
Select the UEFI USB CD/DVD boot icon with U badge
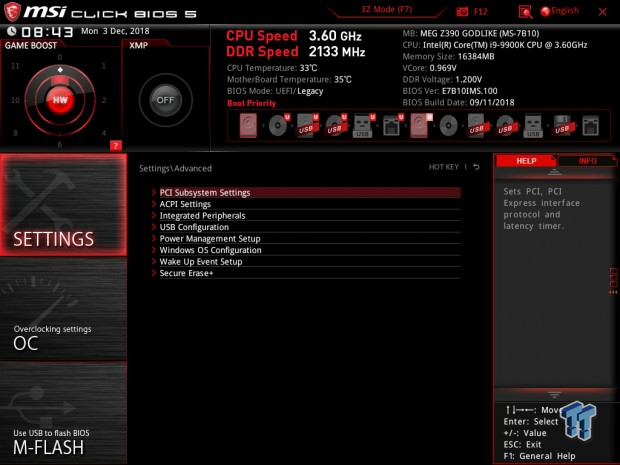pos(336,126)
